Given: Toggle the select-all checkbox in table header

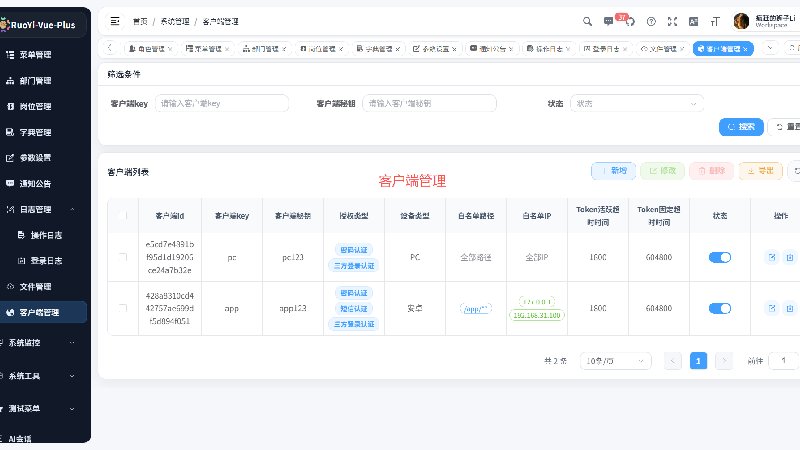Looking at the screenshot, I should (123, 216).
